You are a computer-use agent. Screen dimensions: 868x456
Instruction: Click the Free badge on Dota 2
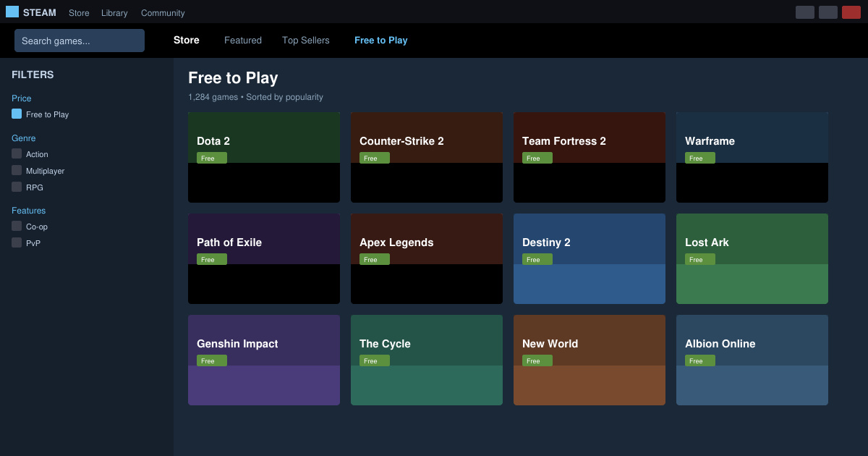coord(212,158)
